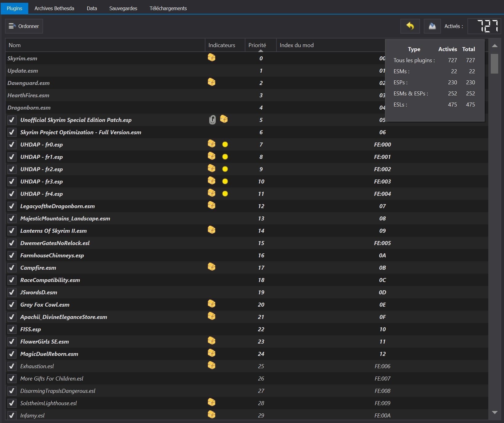
Task: Click the archive icon on UHDAP - fr4.esp row
Action: 212,193
